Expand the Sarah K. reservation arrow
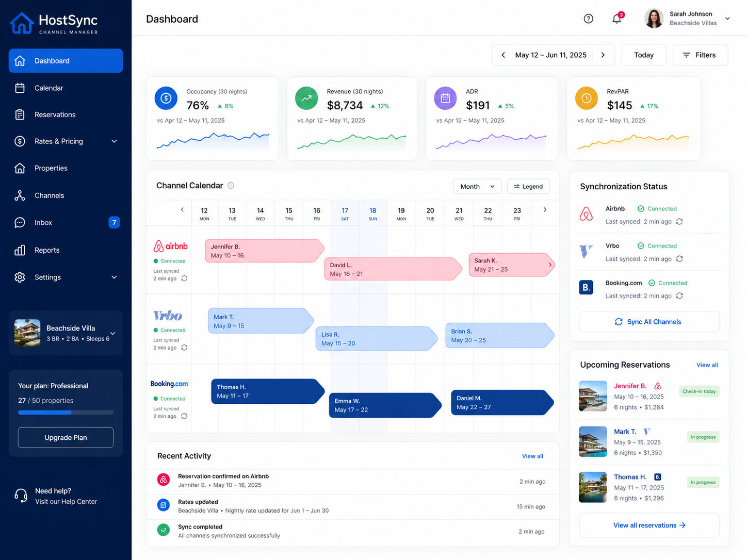 tap(550, 265)
